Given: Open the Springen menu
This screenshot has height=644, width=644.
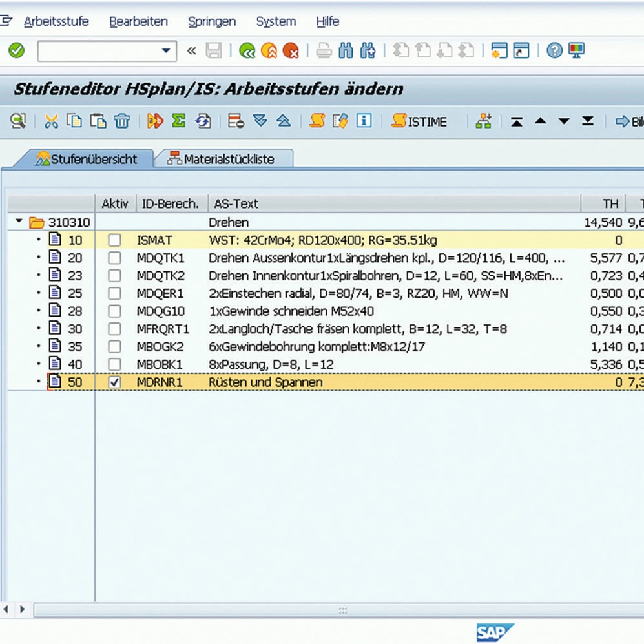Looking at the screenshot, I should 212,22.
